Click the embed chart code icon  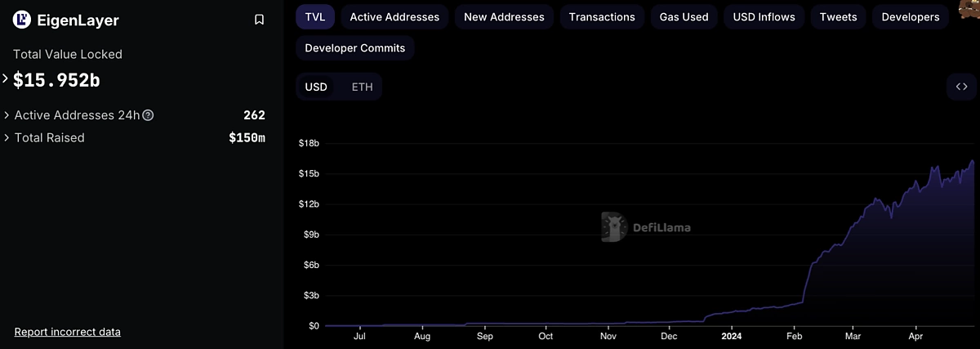[x=961, y=87]
